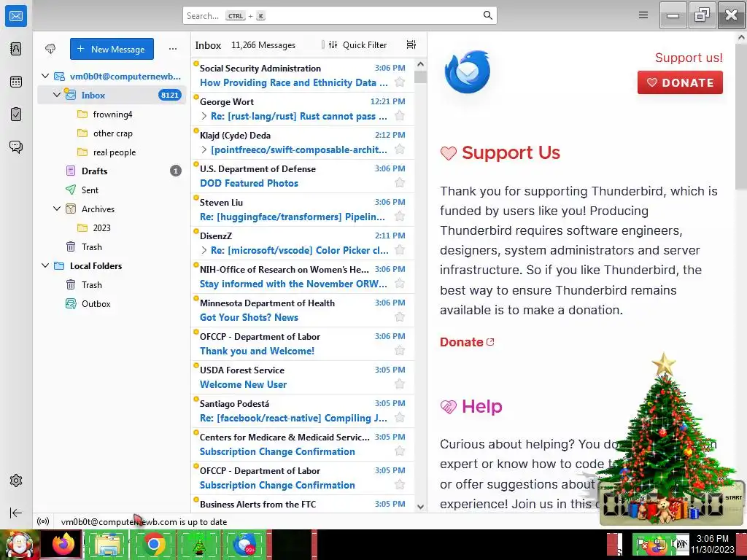The height and width of the screenshot is (560, 747).
Task: Star the Welcome New User message
Action: tap(400, 384)
